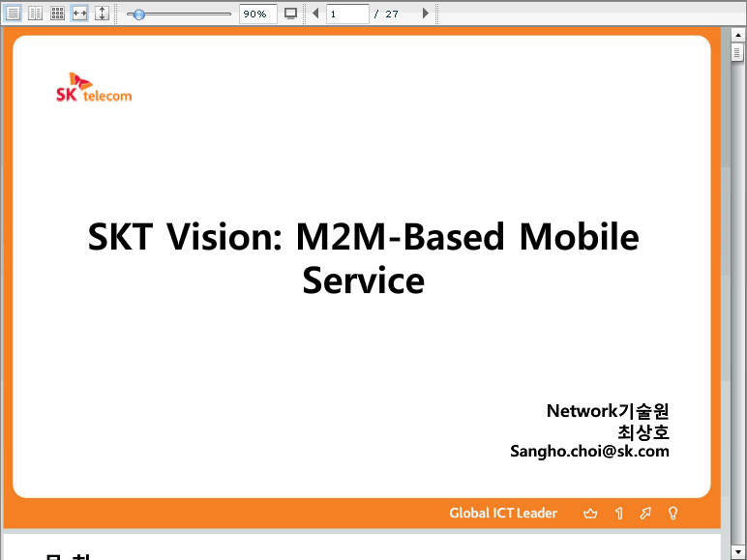Click the Sangho.choi@sk.com email text
747x560 pixels.
[589, 451]
